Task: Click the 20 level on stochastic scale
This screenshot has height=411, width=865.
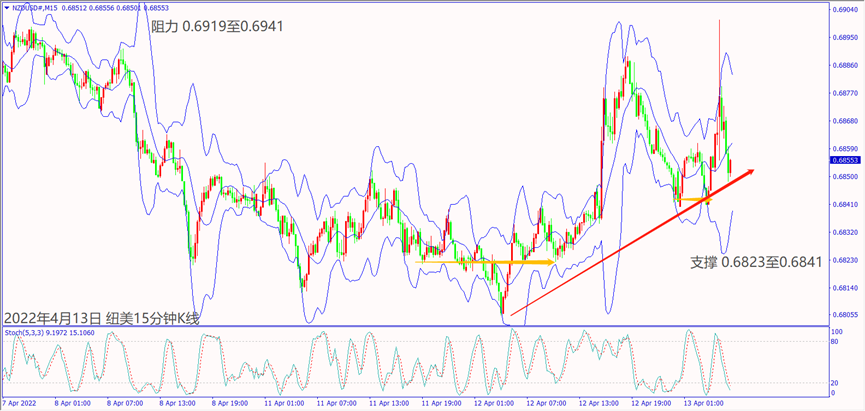Action: click(x=834, y=384)
